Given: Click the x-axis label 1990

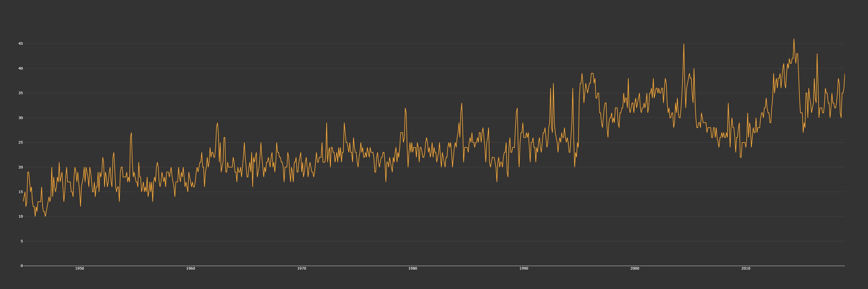Looking at the screenshot, I should (524, 268).
